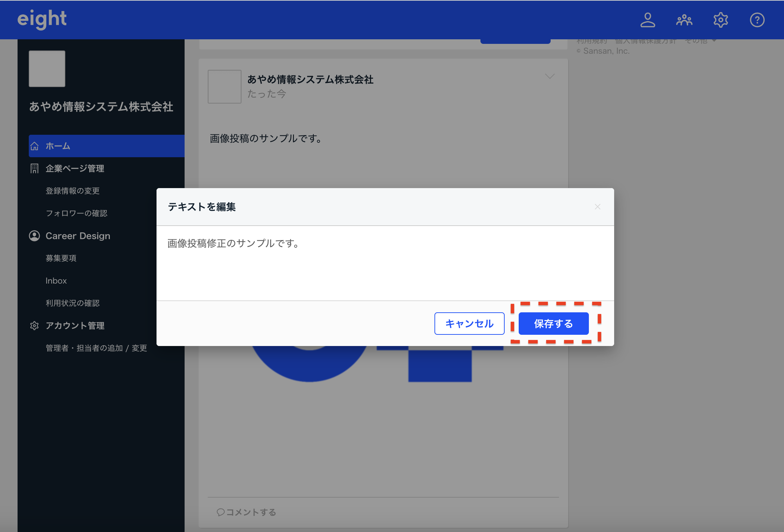
Task: Click the help question mark icon
Action: pyautogui.click(x=757, y=20)
